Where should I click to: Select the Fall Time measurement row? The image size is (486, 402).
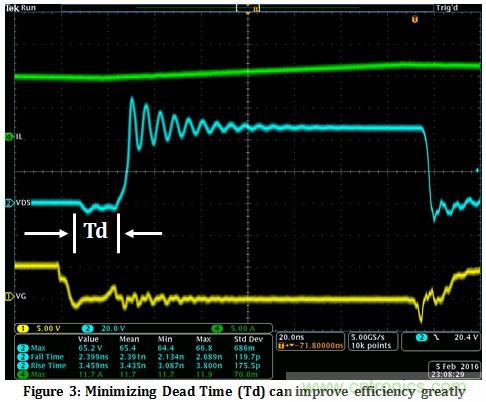[x=143, y=357]
